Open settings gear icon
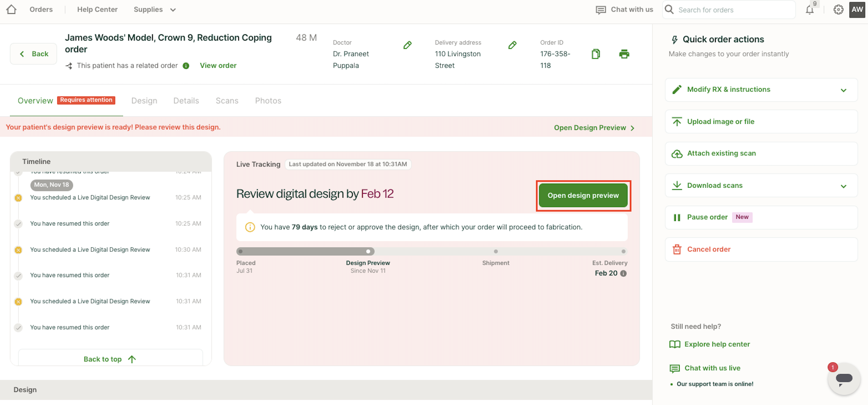Image resolution: width=868 pixels, height=405 pixels. pos(838,10)
